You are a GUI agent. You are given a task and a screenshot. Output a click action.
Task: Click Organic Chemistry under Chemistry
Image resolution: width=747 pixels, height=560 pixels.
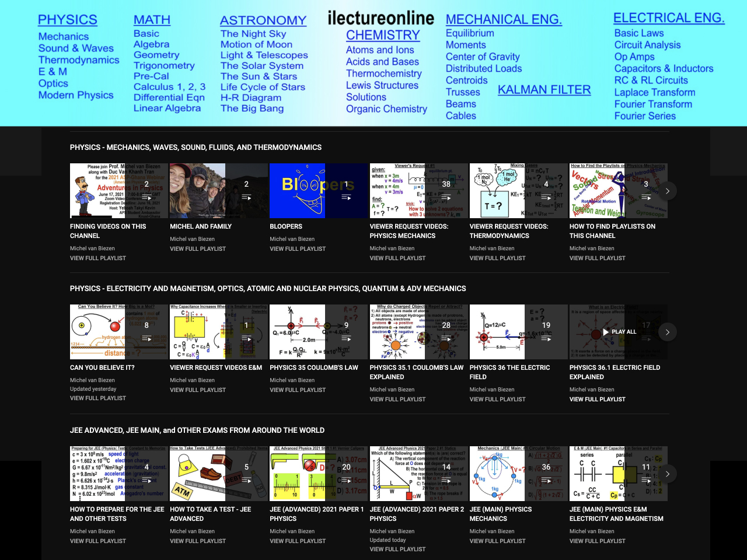coord(386,109)
